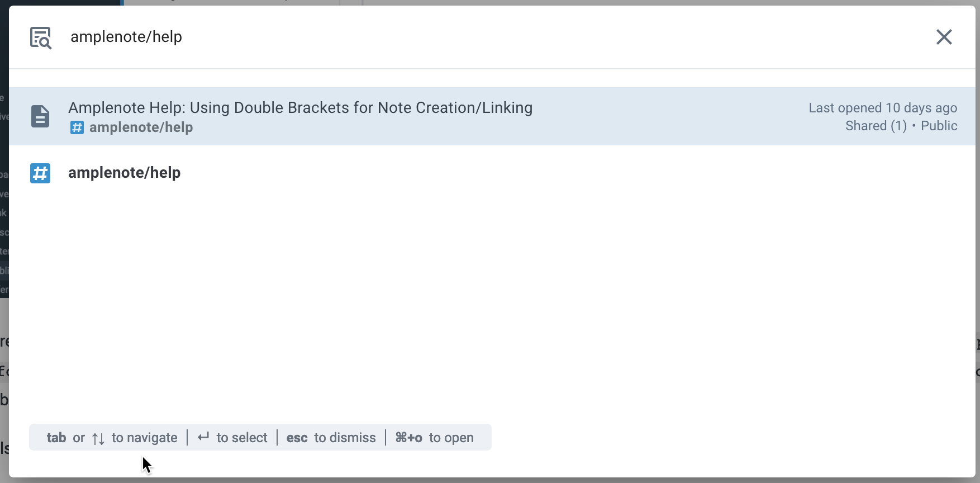Click the amplenote/help tag label below the note title
The image size is (980, 483).
click(x=141, y=127)
